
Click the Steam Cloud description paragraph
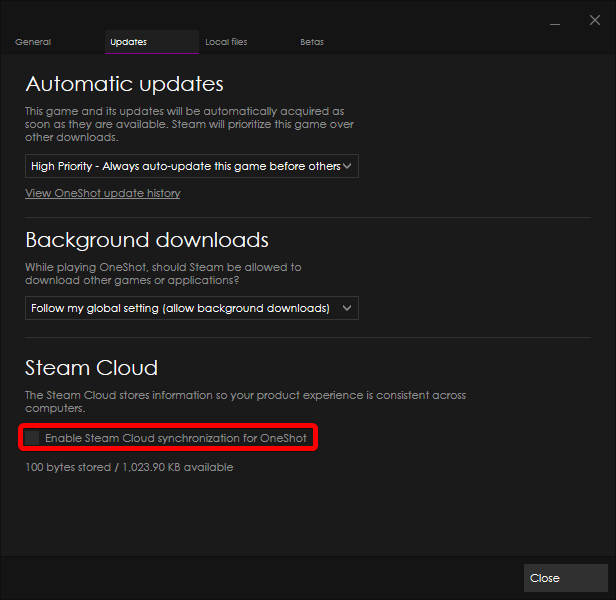(x=245, y=402)
